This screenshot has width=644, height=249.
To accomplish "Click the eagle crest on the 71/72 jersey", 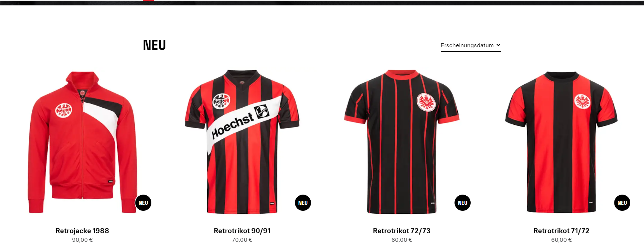I will (x=582, y=102).
